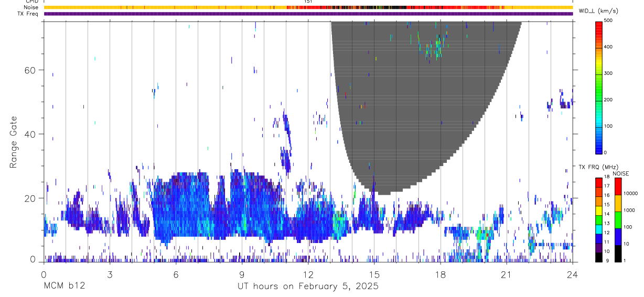Click the 15 hour tick on the UT axis

click(x=374, y=274)
